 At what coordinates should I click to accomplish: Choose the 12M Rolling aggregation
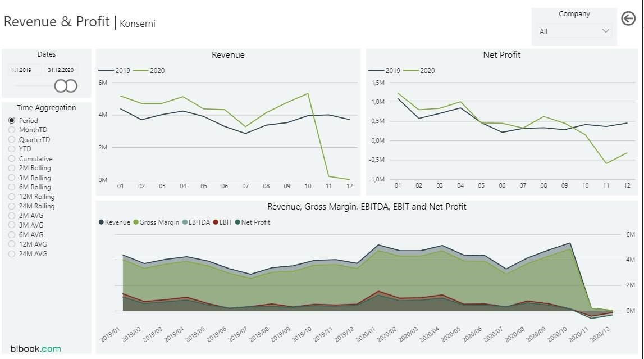(x=12, y=197)
